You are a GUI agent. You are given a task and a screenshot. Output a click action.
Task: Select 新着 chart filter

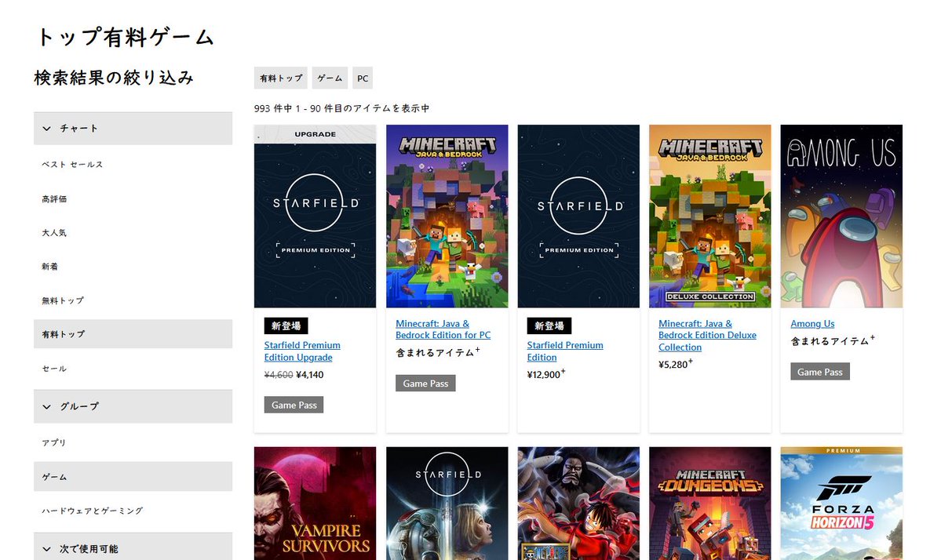(x=49, y=267)
